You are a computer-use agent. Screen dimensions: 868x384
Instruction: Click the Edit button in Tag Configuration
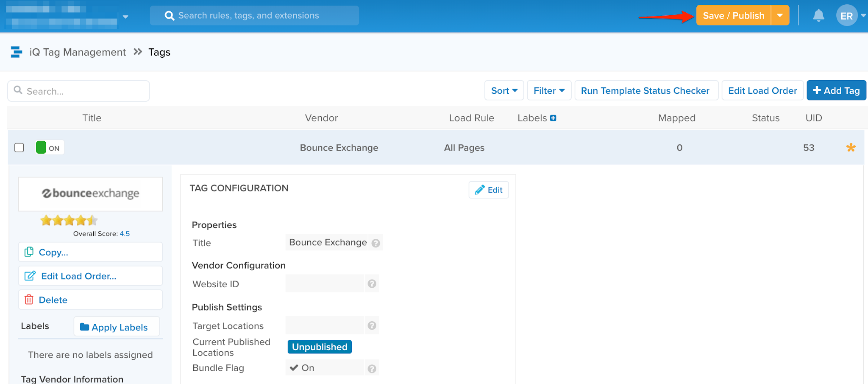[x=489, y=190]
